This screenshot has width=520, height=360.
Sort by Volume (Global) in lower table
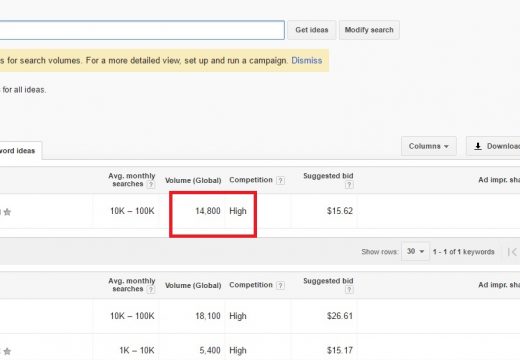click(x=193, y=285)
